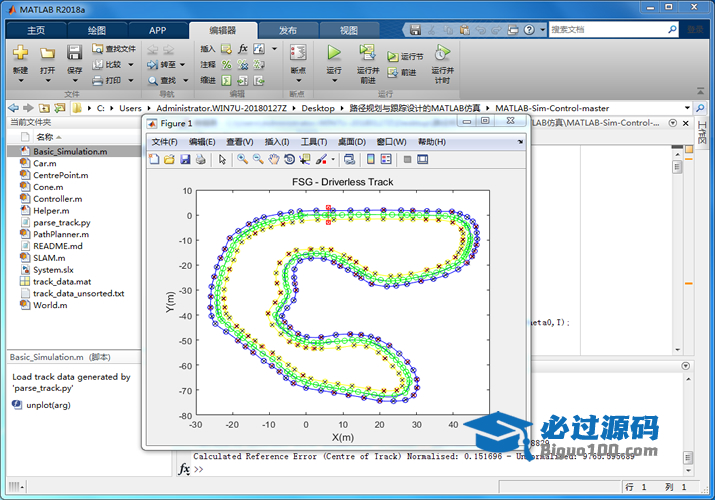Viewport: 715px width, 500px height.
Task: Open 文件(F) menu in Figure 1
Action: [164, 142]
